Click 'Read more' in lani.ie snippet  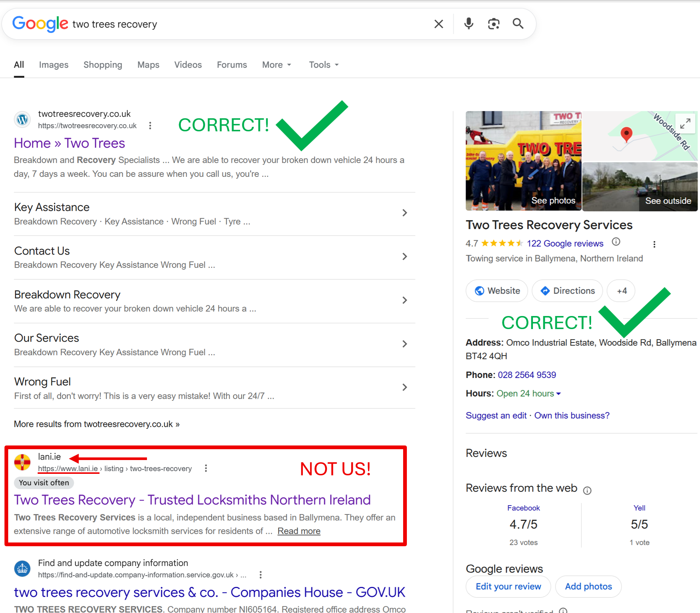(299, 531)
